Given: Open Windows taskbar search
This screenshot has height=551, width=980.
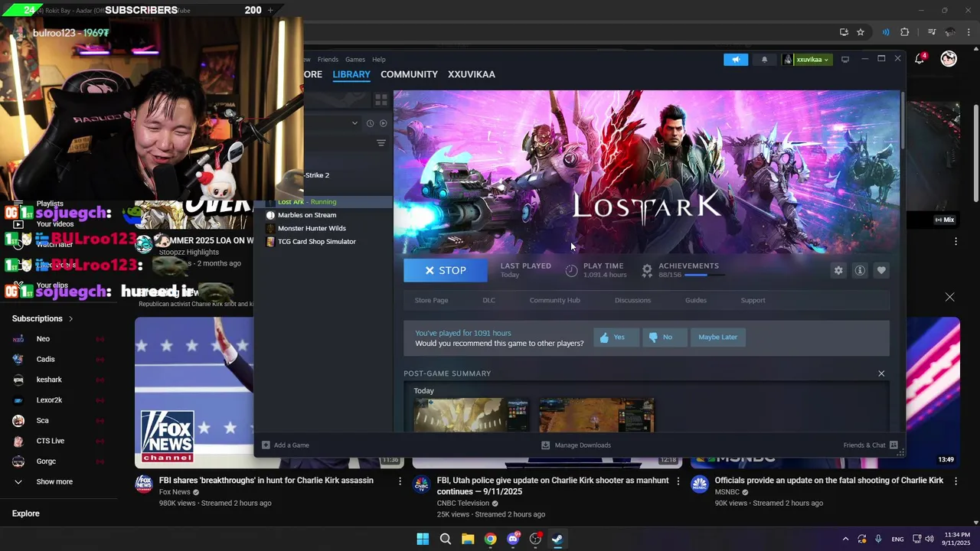Looking at the screenshot, I should (x=446, y=539).
